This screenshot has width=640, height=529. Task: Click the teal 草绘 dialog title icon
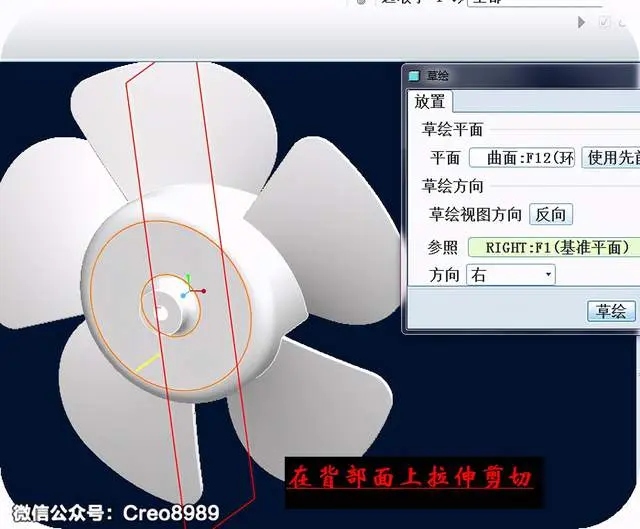click(414, 76)
